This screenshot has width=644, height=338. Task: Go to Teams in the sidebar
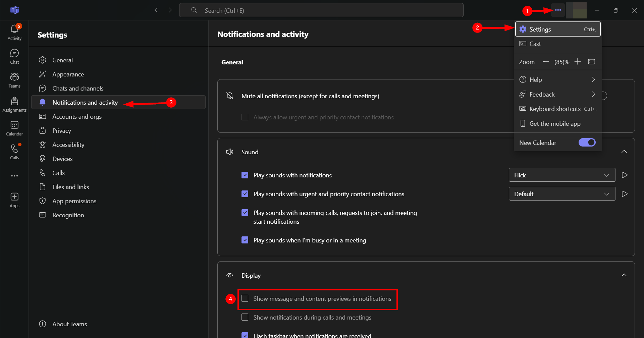point(14,77)
